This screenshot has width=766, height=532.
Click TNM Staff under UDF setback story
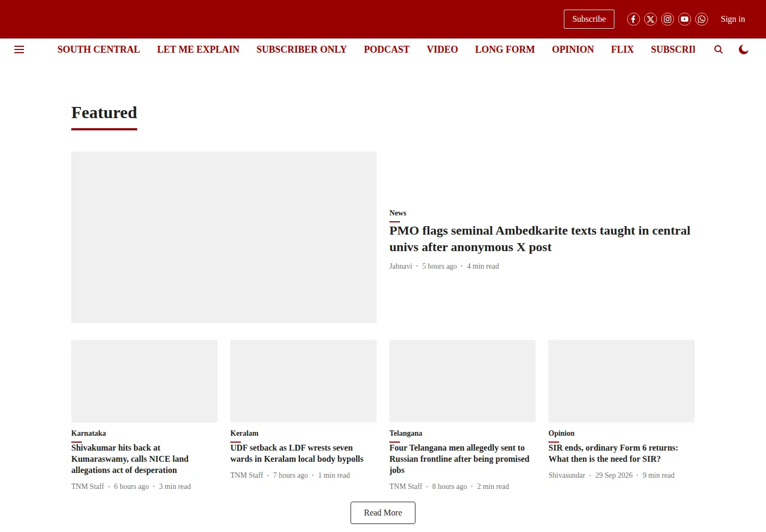247,475
